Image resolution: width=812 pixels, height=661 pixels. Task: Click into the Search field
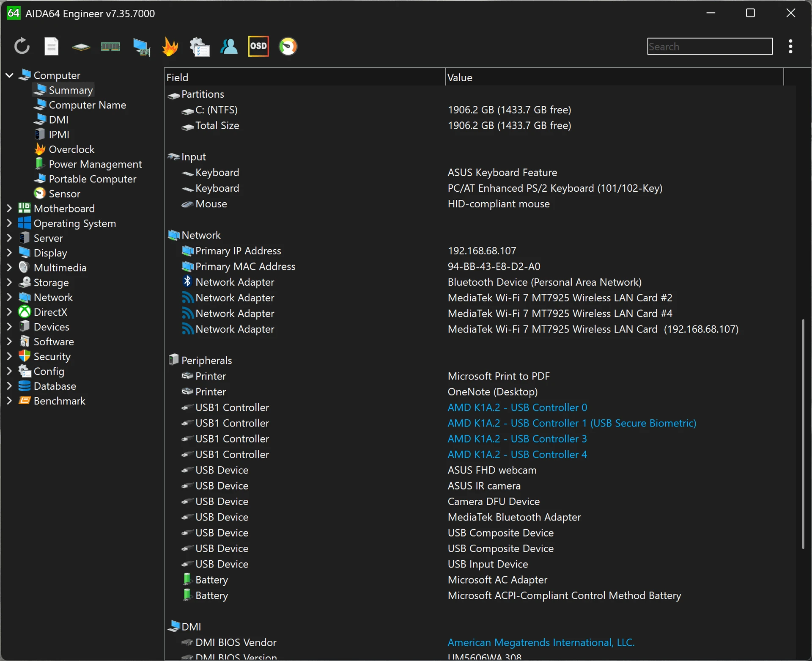[710, 47]
